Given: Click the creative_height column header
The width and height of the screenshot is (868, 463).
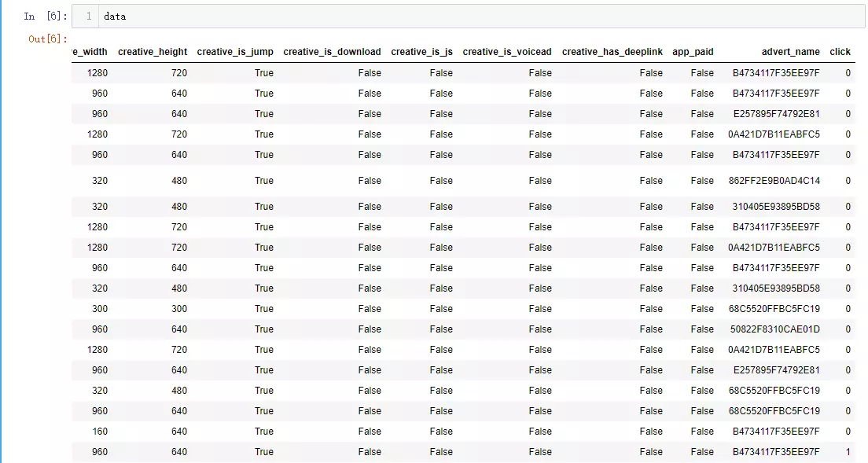Looking at the screenshot, I should [153, 51].
